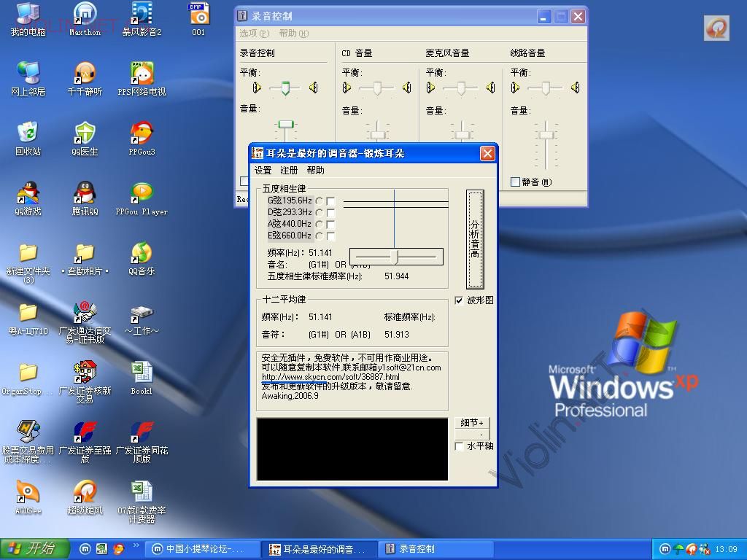
Task: Select the A弦440.0Hz radio button
Action: pos(319,225)
